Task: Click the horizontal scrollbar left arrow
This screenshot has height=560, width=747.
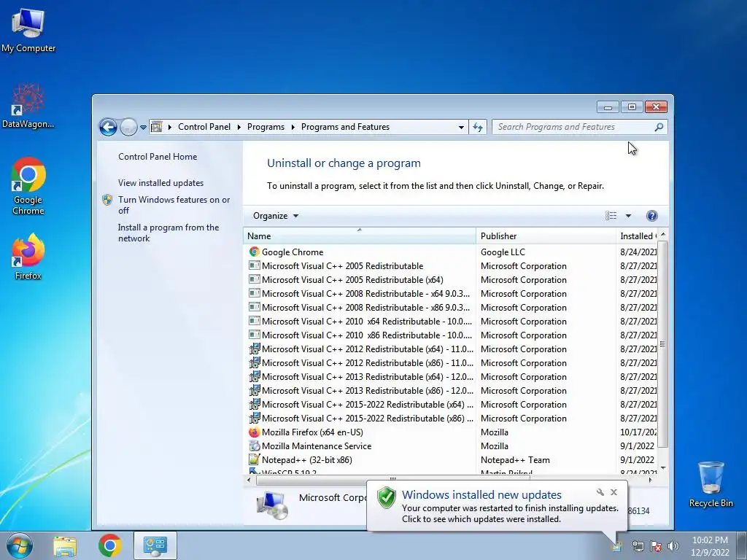Action: pyautogui.click(x=248, y=480)
